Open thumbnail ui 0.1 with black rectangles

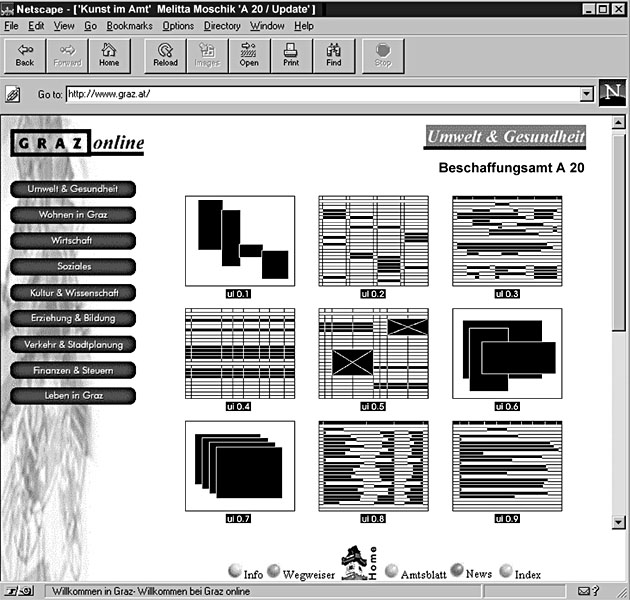(x=240, y=241)
